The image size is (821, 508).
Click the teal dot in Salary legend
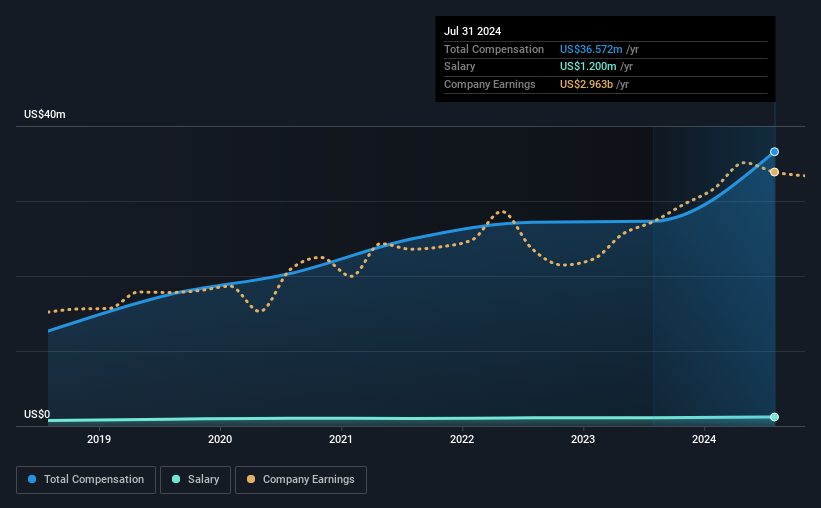pyautogui.click(x=176, y=479)
